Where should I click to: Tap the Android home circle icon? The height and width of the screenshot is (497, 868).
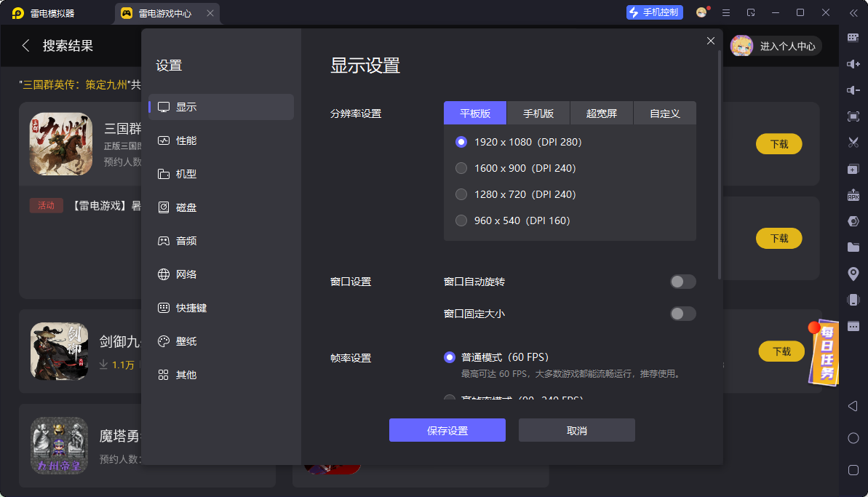coord(853,438)
